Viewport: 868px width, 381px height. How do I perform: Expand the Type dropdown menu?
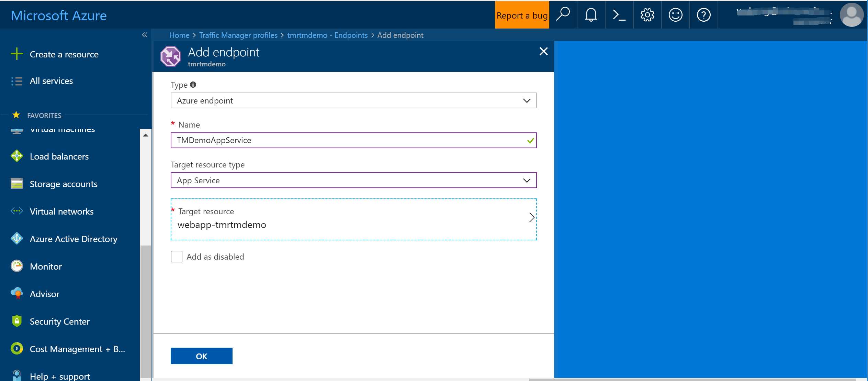coord(526,100)
